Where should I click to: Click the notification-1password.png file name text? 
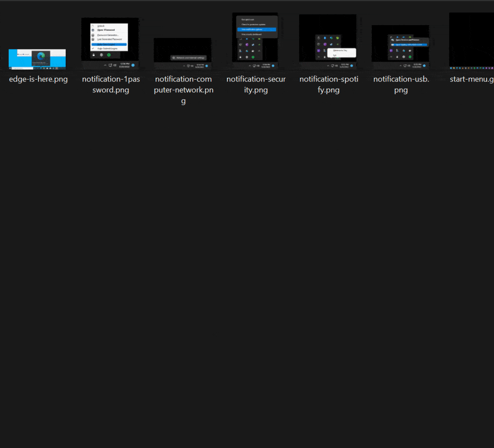[x=111, y=85]
